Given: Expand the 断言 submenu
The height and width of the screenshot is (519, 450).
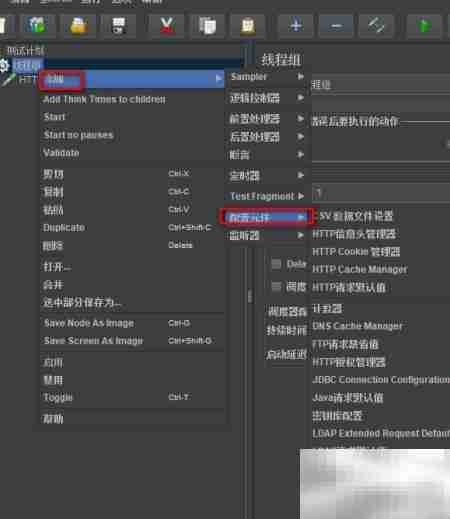Looking at the screenshot, I should pyautogui.click(x=267, y=155).
